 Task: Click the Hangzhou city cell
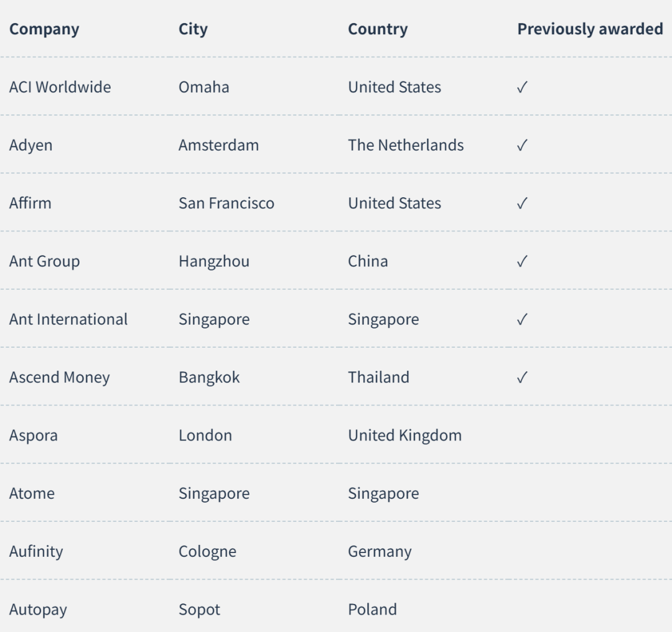point(214,261)
